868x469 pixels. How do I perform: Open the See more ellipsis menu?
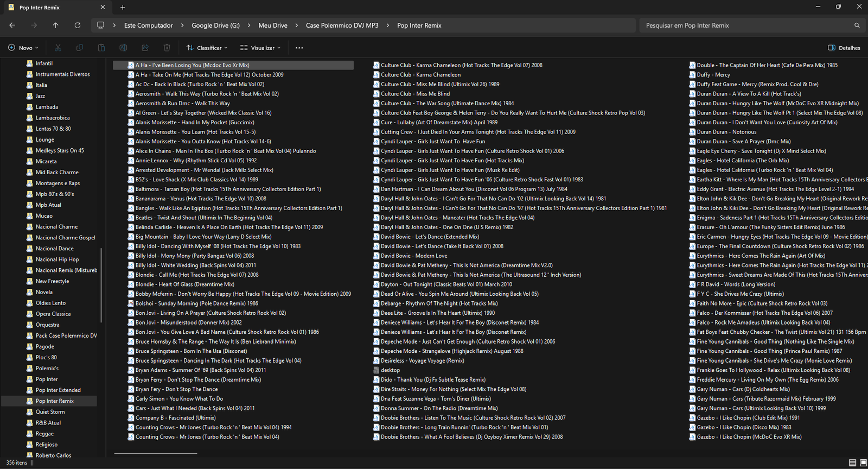299,48
